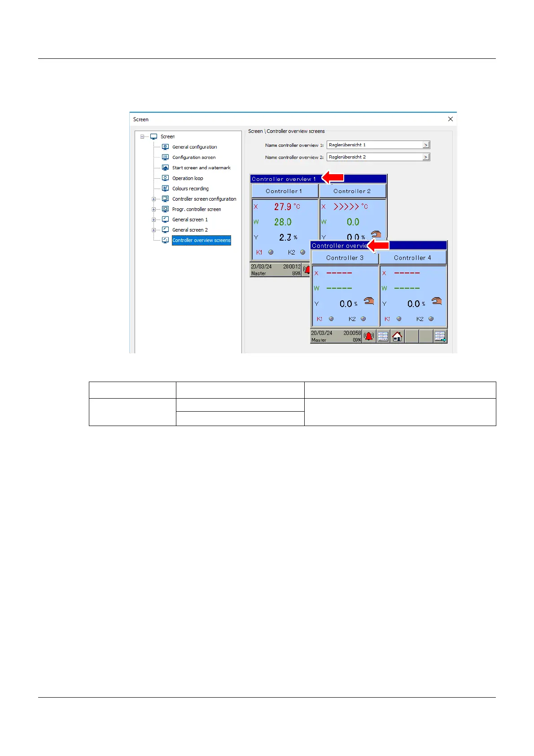Click 2.3 % output value of Controller 1
This screenshot has width=534, height=756.
[x=288, y=237]
